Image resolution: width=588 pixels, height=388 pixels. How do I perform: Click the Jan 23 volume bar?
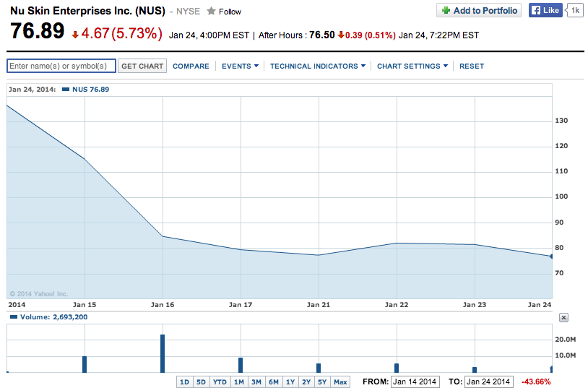[x=475, y=370]
